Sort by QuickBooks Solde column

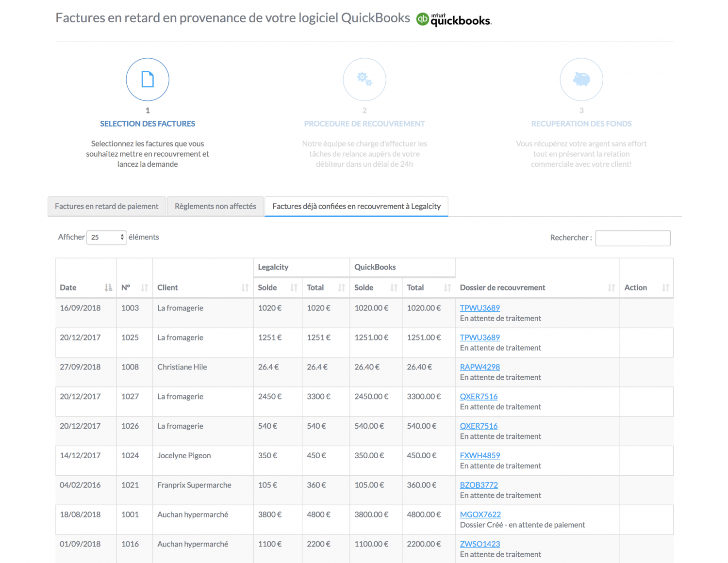[x=376, y=288]
